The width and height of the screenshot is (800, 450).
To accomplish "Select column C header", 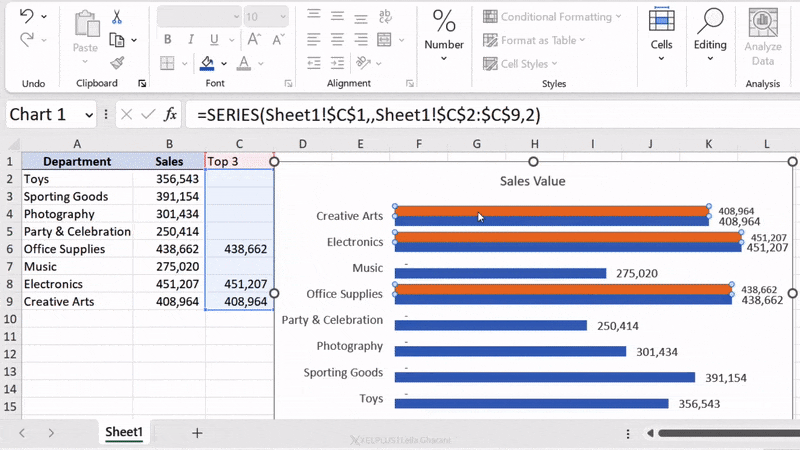I will [239, 144].
